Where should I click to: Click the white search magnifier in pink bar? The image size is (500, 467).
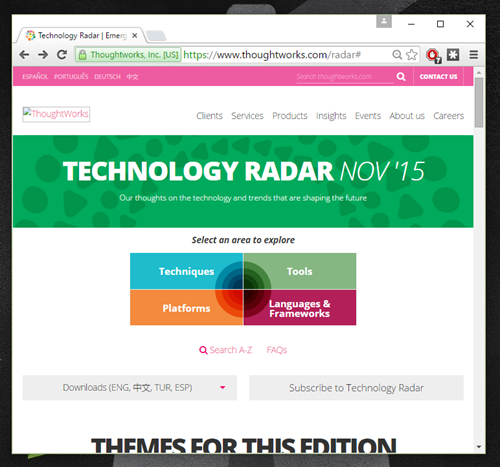coord(401,77)
